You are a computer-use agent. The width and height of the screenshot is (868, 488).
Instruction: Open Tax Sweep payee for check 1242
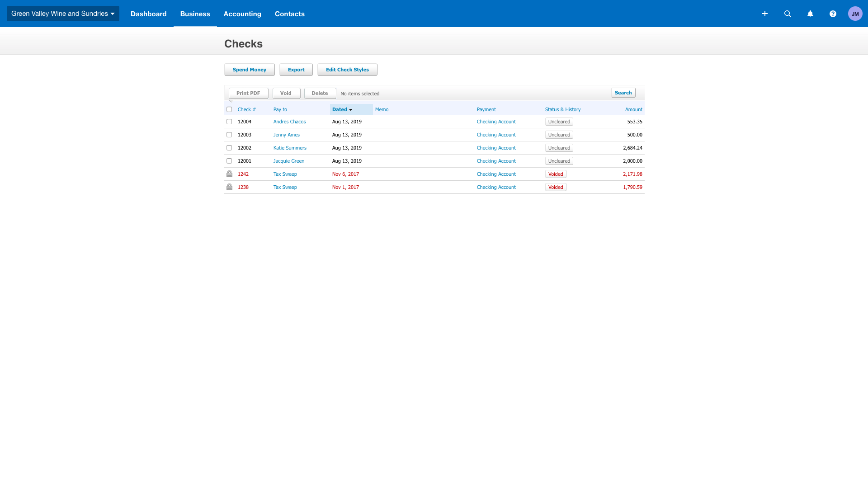285,174
